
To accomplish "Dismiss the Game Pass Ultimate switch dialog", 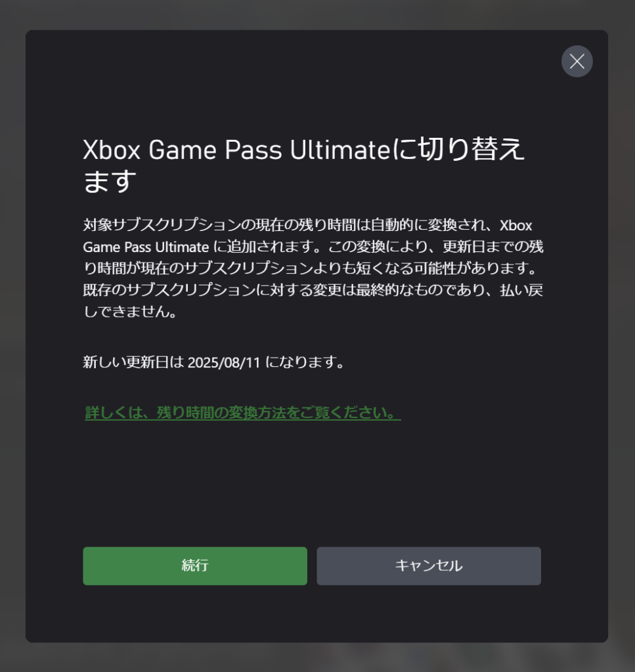I will click(577, 61).
